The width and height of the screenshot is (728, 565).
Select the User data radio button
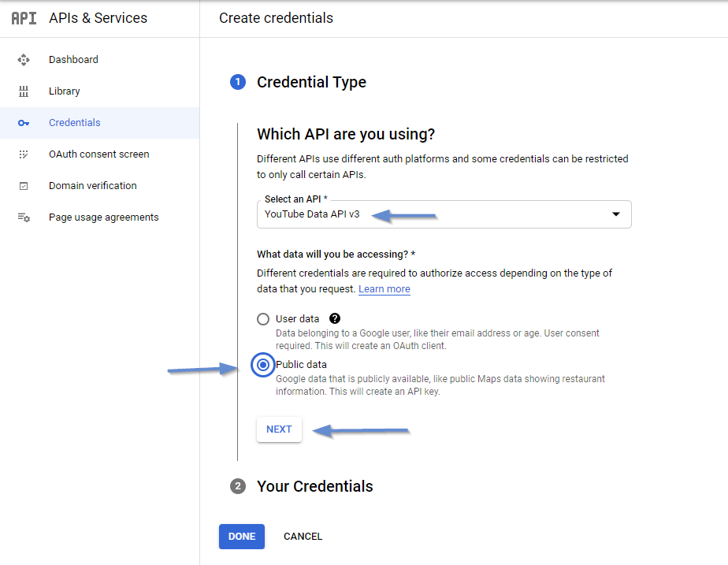click(263, 319)
